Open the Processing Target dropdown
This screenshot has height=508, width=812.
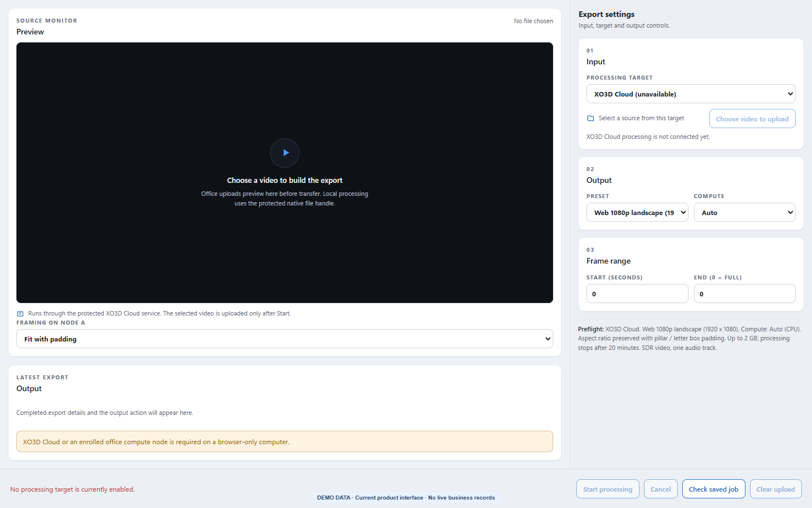[x=691, y=94]
